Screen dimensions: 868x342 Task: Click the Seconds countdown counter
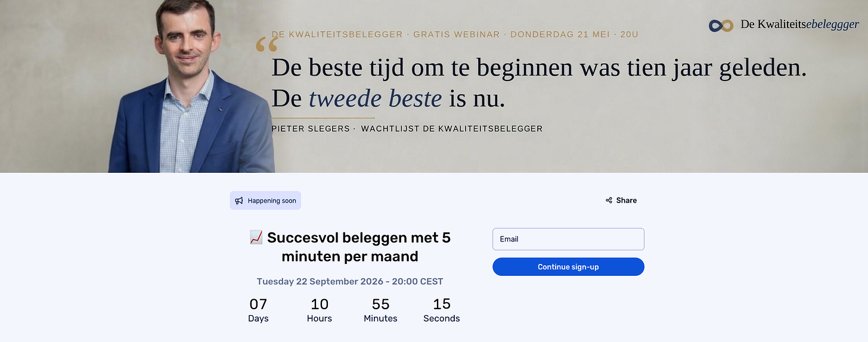point(442,310)
